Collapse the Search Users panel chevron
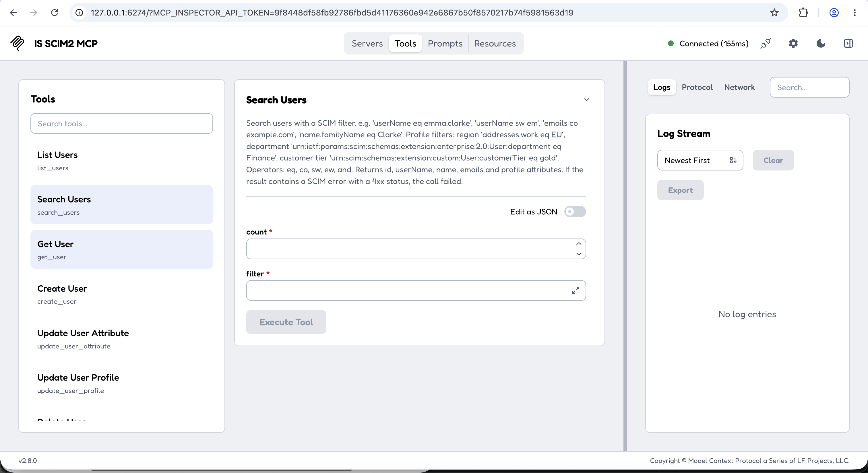Image resolution: width=868 pixels, height=473 pixels. (x=587, y=100)
